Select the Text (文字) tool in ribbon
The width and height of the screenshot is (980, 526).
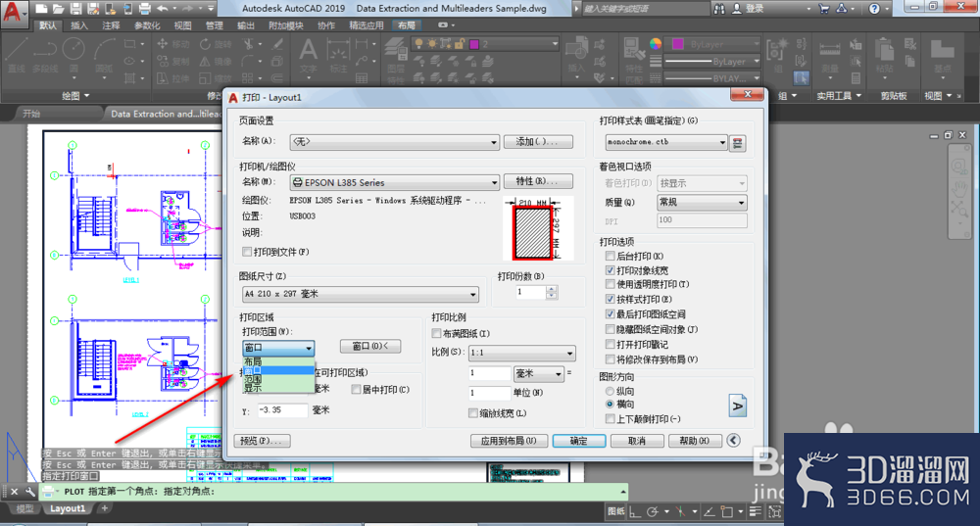(308, 56)
